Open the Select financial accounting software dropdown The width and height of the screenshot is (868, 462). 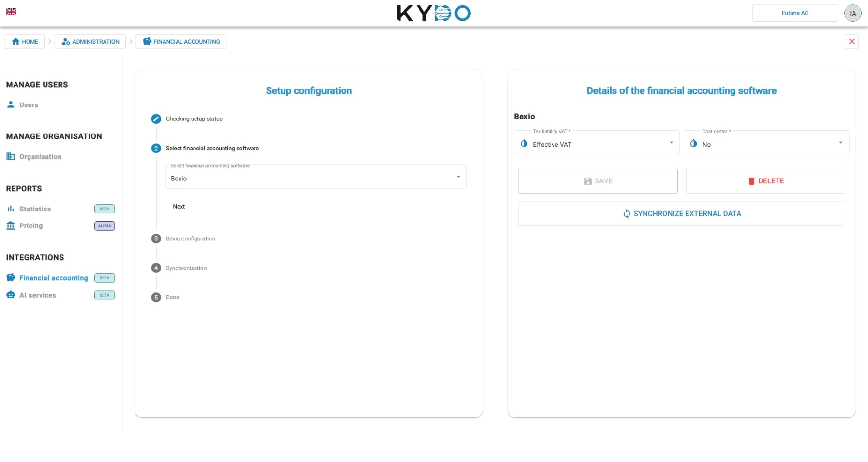pyautogui.click(x=316, y=177)
